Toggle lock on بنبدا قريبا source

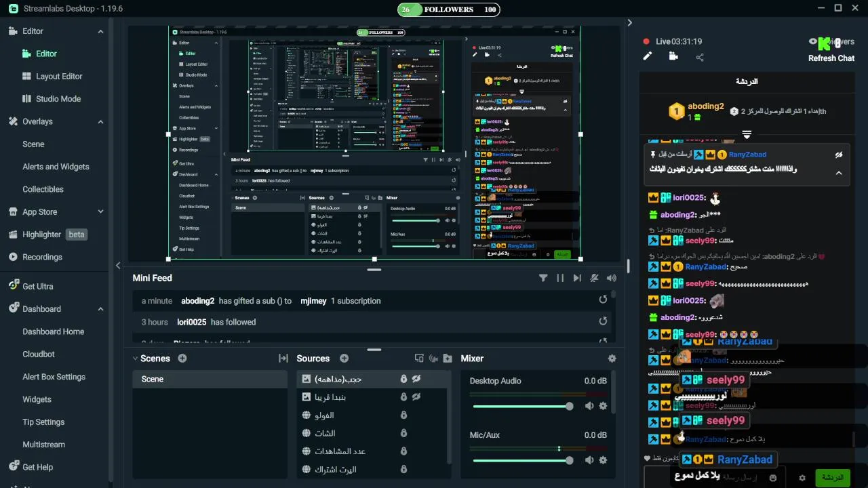(x=403, y=397)
